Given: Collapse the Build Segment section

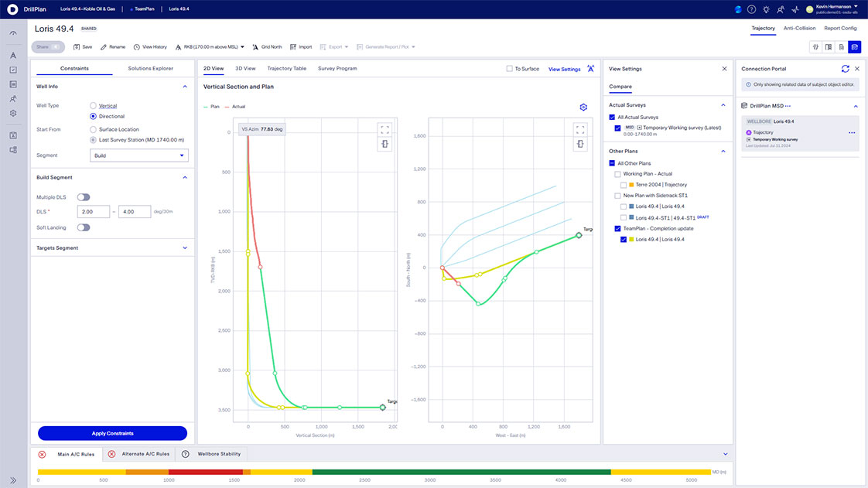Looking at the screenshot, I should [185, 178].
